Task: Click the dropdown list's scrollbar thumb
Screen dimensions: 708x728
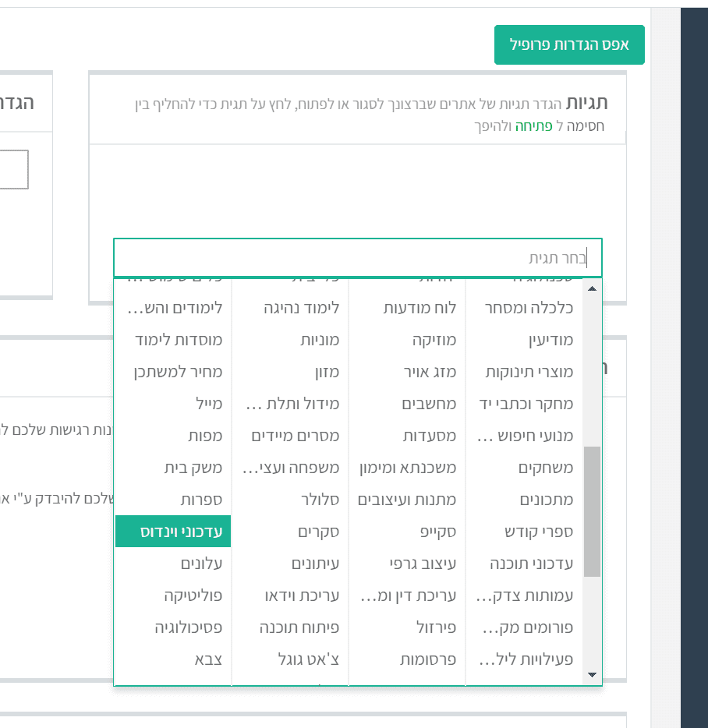Action: click(x=592, y=511)
